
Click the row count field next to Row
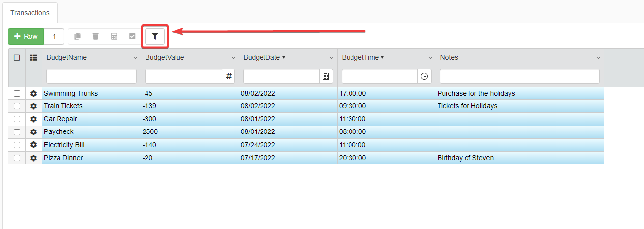tap(54, 36)
